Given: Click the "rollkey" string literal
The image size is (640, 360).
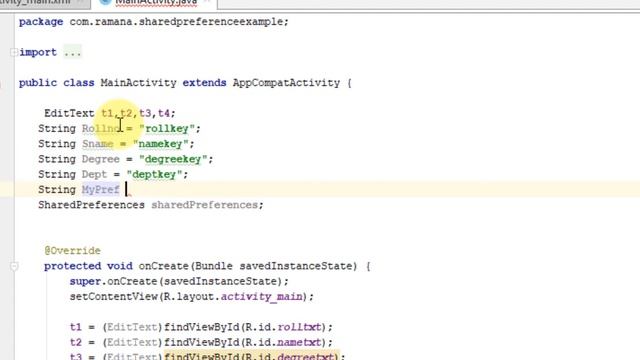Looking at the screenshot, I should (x=167, y=129).
